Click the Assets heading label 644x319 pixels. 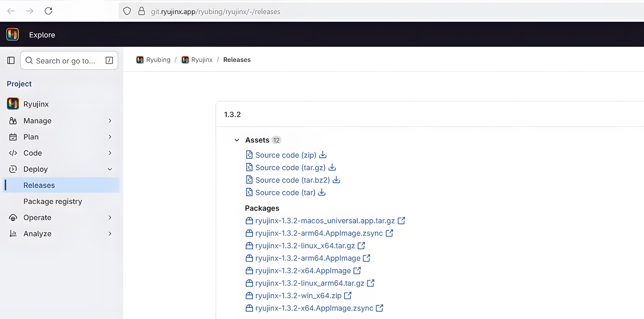(x=257, y=140)
